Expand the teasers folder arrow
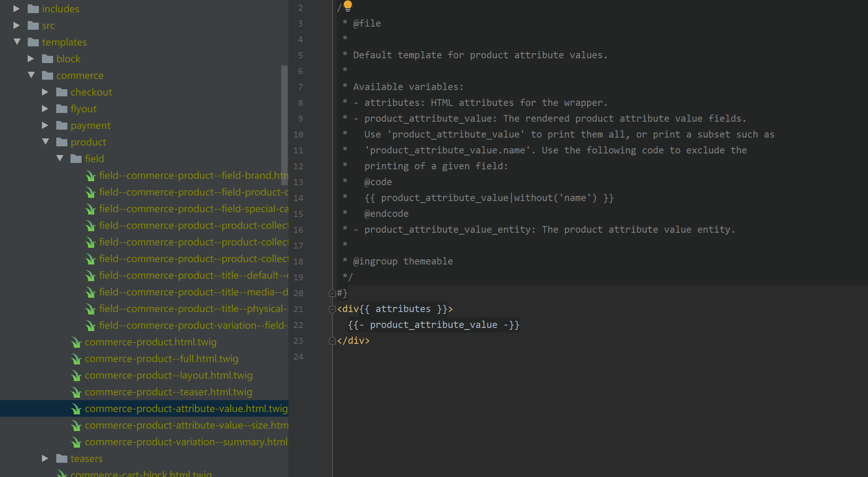Viewport: 868px width, 477px height. (45, 458)
